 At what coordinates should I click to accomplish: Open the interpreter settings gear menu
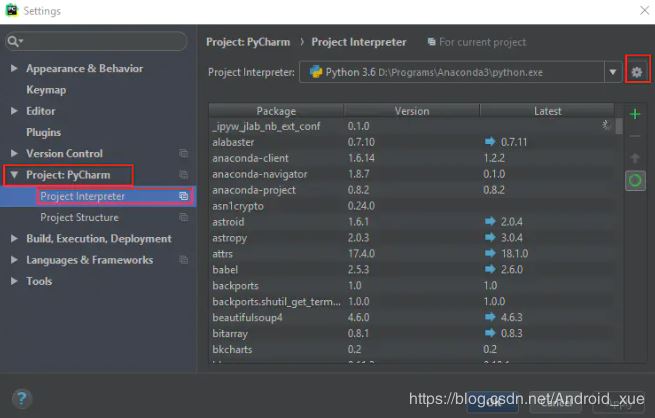point(637,72)
